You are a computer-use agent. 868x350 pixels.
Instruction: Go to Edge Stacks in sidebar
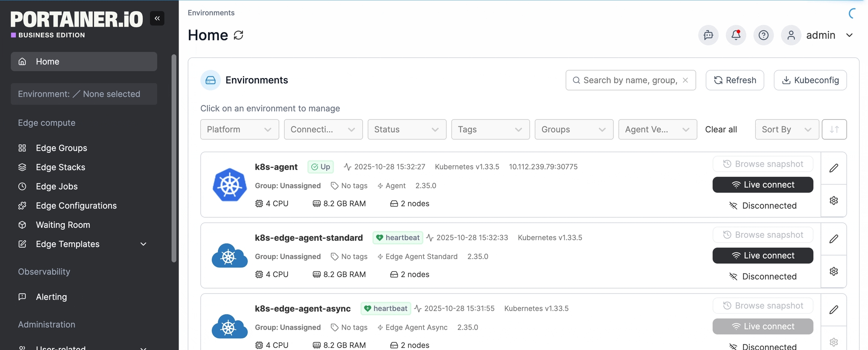click(60, 167)
